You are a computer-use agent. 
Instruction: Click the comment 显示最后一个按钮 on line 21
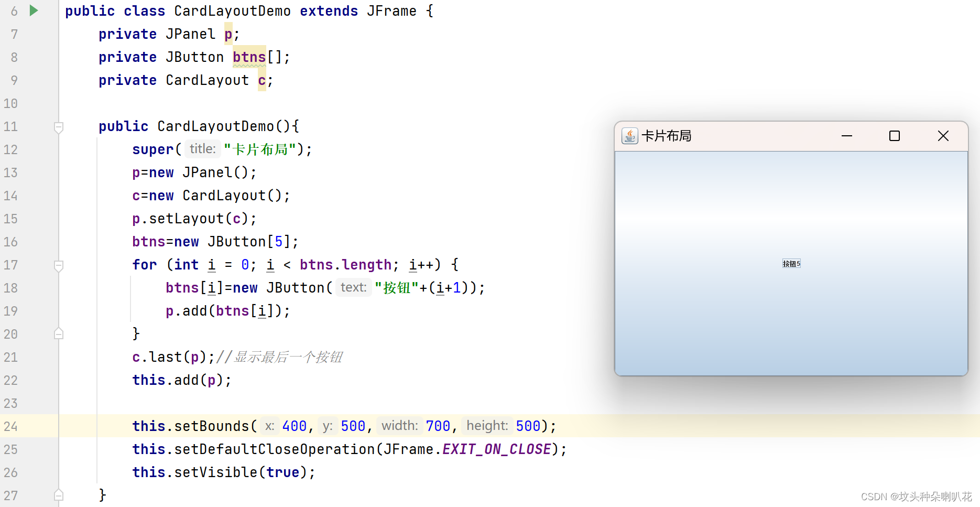pos(288,357)
